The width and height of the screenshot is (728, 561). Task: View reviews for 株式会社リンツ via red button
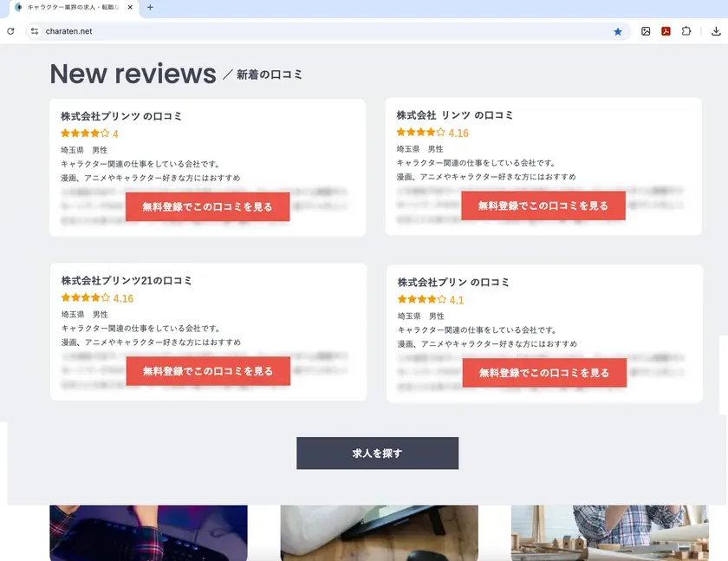(x=543, y=205)
